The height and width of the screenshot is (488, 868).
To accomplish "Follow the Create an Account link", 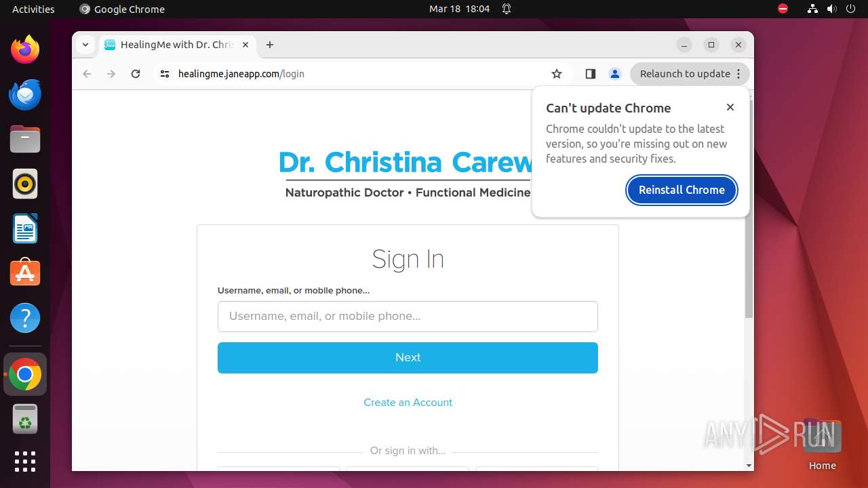I will click(x=408, y=402).
